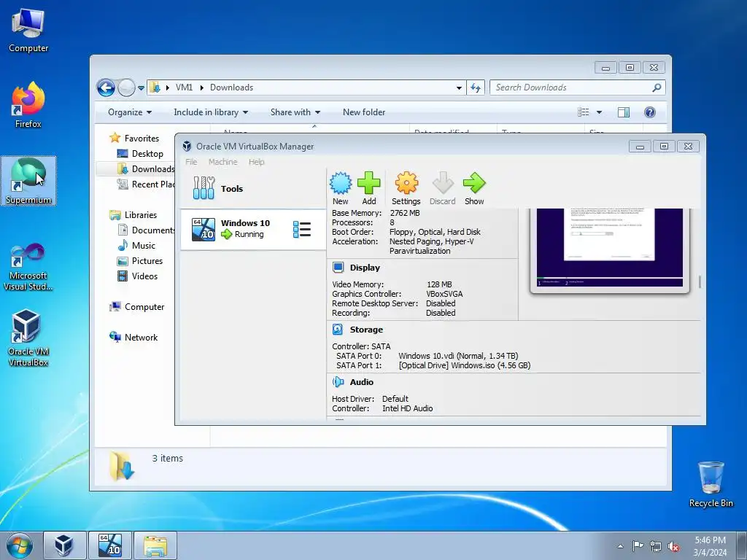Click the Storage section disk icon
Image resolution: width=747 pixels, height=560 pixels.
[338, 330]
